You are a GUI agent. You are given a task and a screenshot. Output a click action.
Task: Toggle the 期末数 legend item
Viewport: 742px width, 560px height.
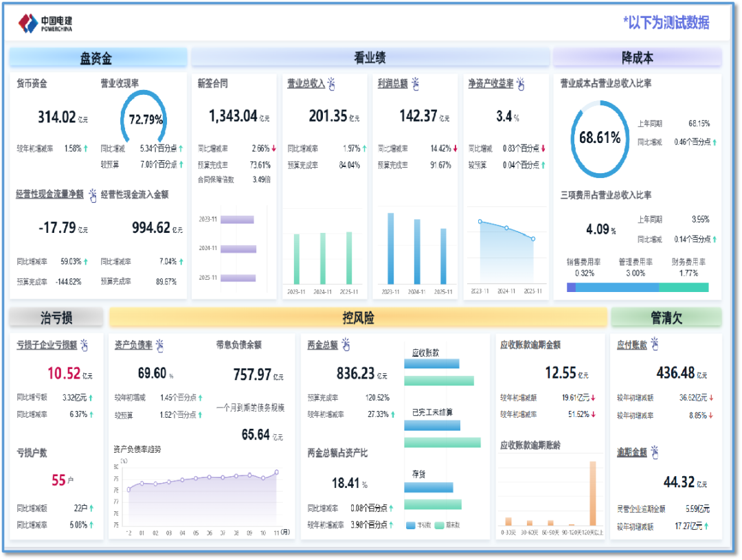click(447, 525)
